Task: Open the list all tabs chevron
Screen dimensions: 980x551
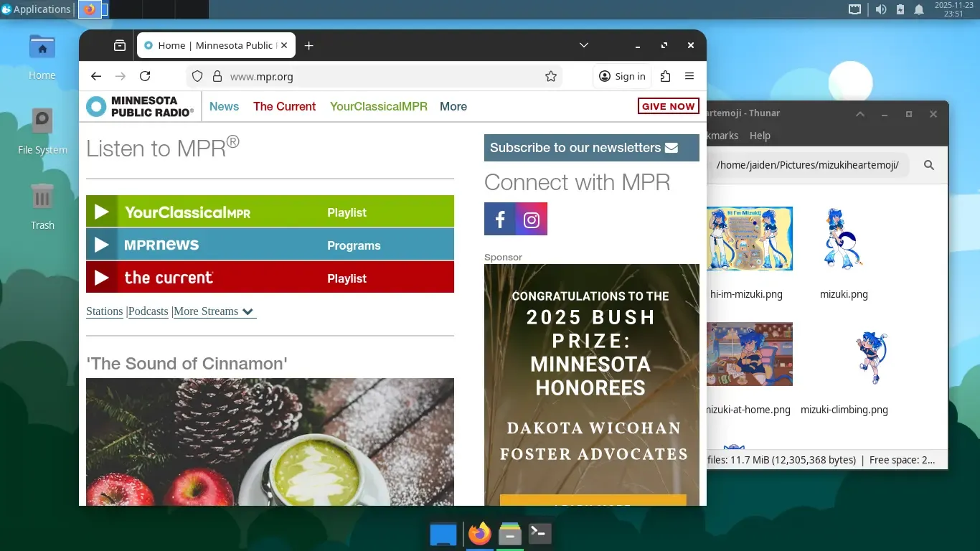Action: [584, 45]
